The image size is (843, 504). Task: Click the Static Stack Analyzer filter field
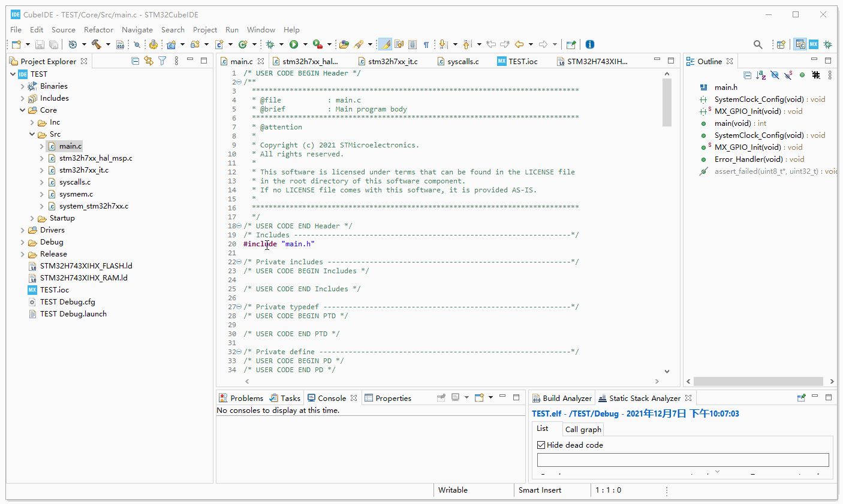pyautogui.click(x=683, y=460)
